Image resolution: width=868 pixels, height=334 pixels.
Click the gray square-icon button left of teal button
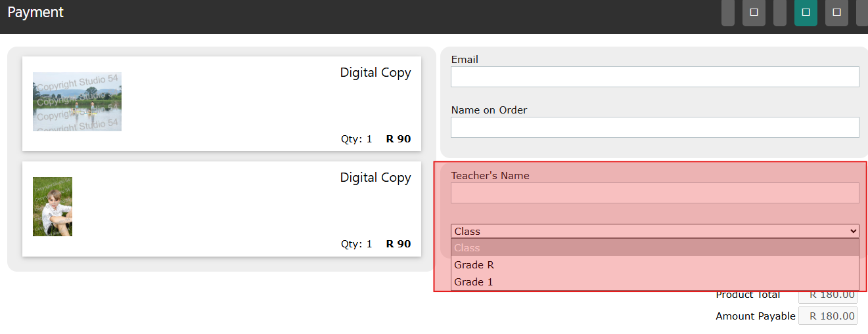tap(754, 12)
